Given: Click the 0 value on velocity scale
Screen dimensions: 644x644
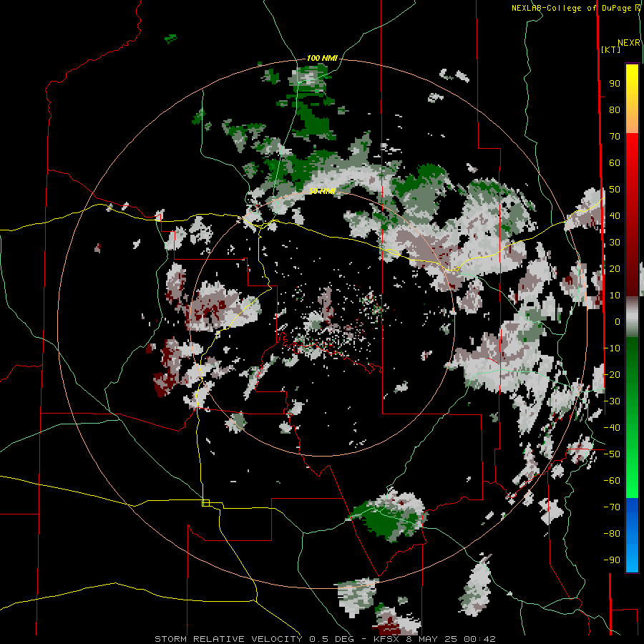Looking at the screenshot, I should tap(618, 322).
